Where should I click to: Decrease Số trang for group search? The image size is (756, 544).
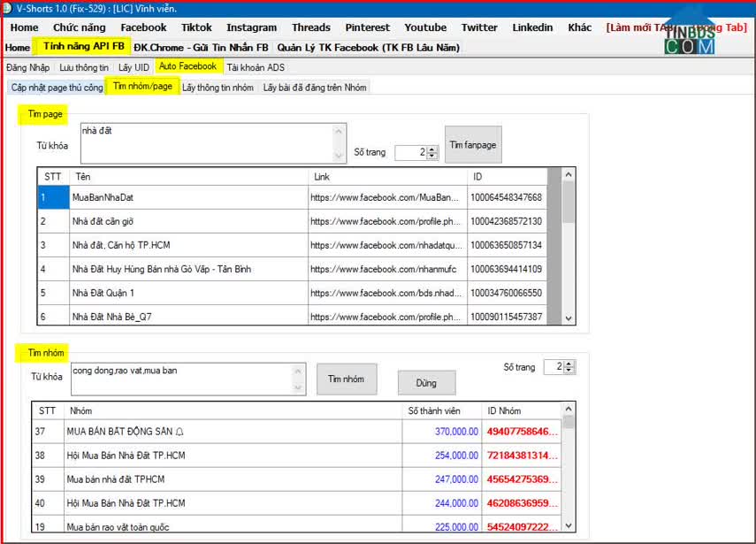569,370
